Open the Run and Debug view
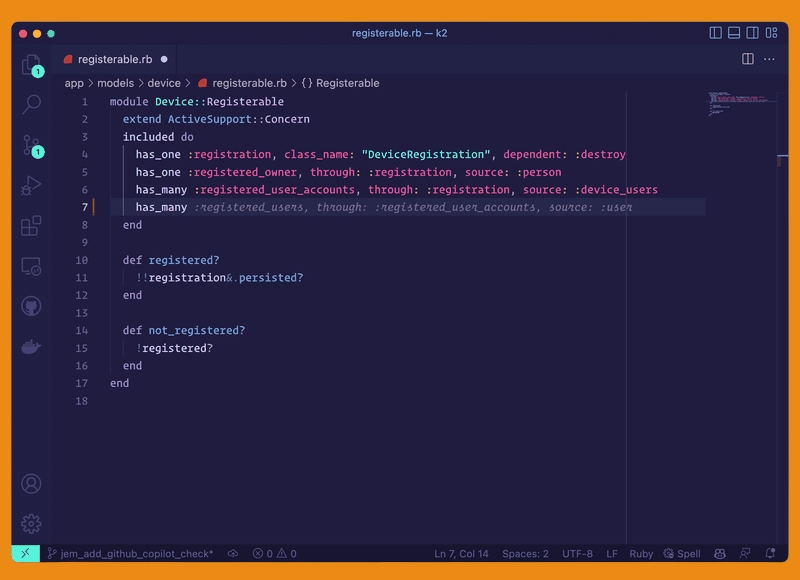The width and height of the screenshot is (800, 580). pyautogui.click(x=31, y=186)
